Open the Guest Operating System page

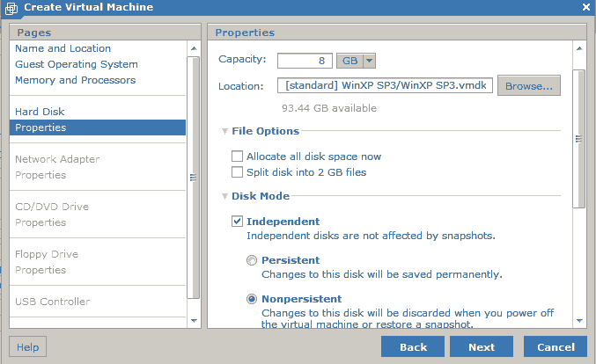tap(77, 64)
